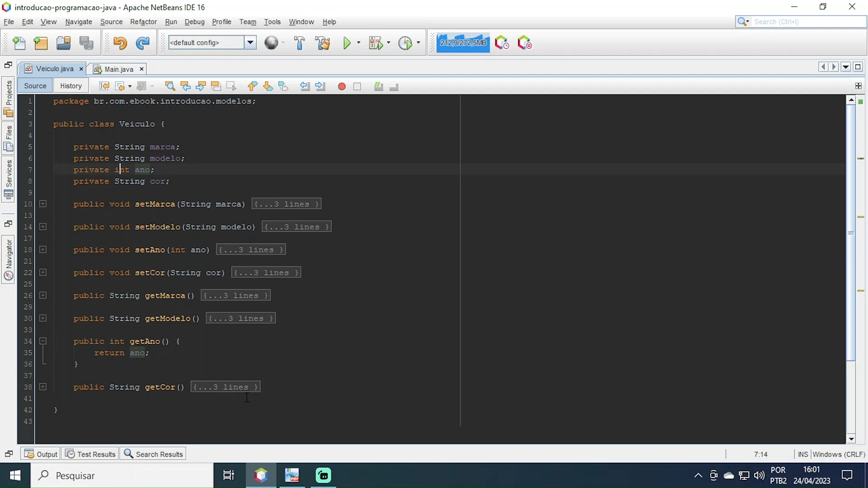Expand the setMarca method fold

(x=43, y=204)
